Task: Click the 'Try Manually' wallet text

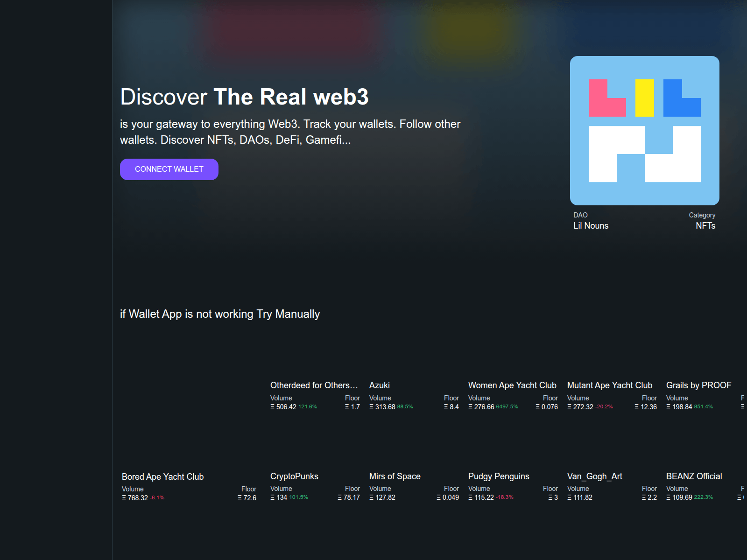Action: [x=219, y=314]
